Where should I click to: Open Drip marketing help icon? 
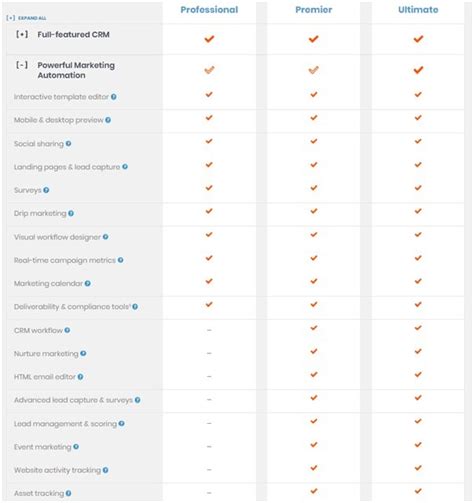[71, 213]
